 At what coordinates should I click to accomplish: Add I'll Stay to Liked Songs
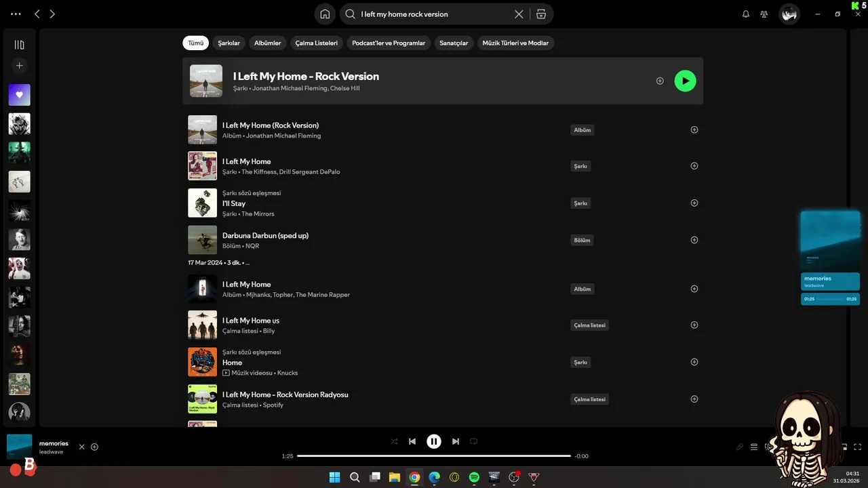point(694,203)
